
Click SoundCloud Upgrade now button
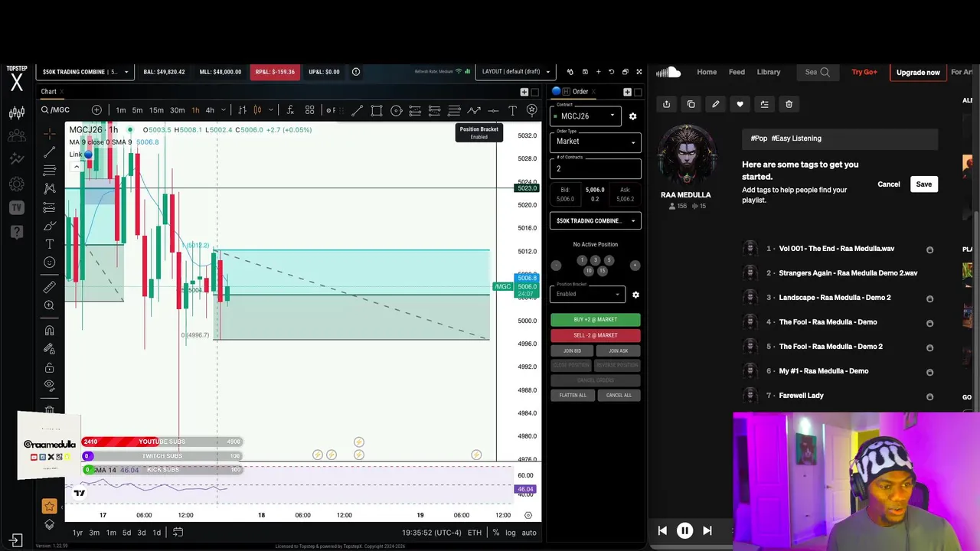918,73
